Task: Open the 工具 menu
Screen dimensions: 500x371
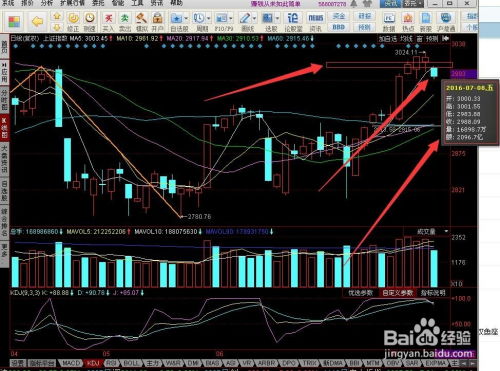Action: [137, 3]
